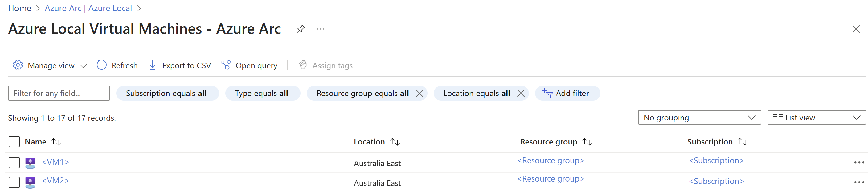Open the Type equals all filter
868x192 pixels.
pyautogui.click(x=263, y=93)
